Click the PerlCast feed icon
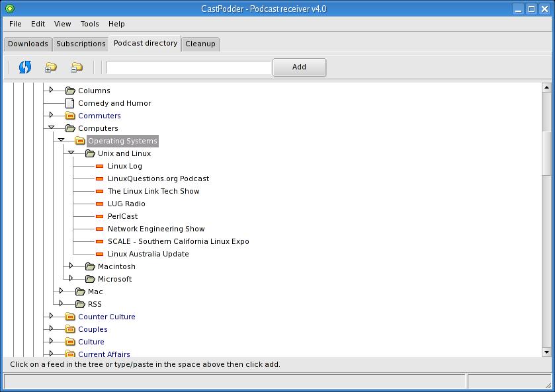The image size is (555, 392). 100,216
